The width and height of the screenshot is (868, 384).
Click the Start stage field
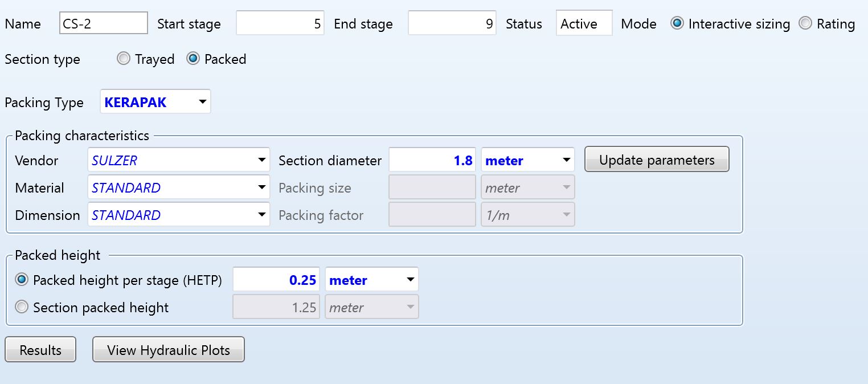pos(280,24)
